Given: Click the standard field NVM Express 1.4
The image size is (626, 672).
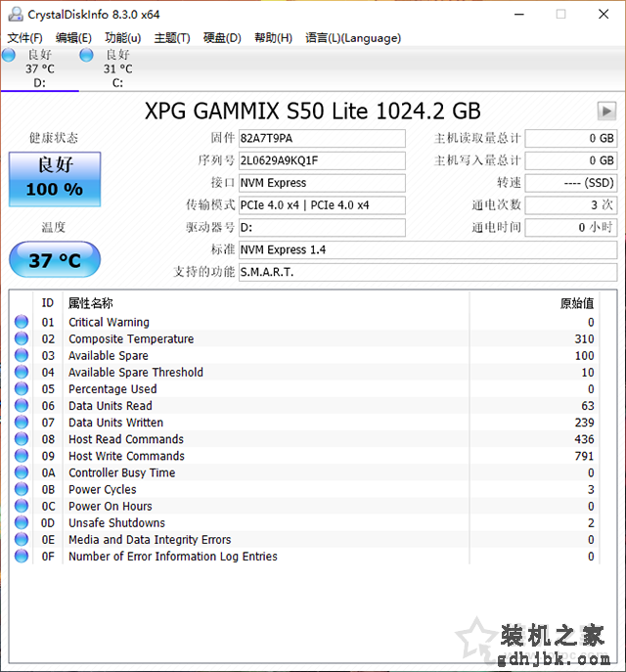Looking at the screenshot, I should (x=427, y=249).
